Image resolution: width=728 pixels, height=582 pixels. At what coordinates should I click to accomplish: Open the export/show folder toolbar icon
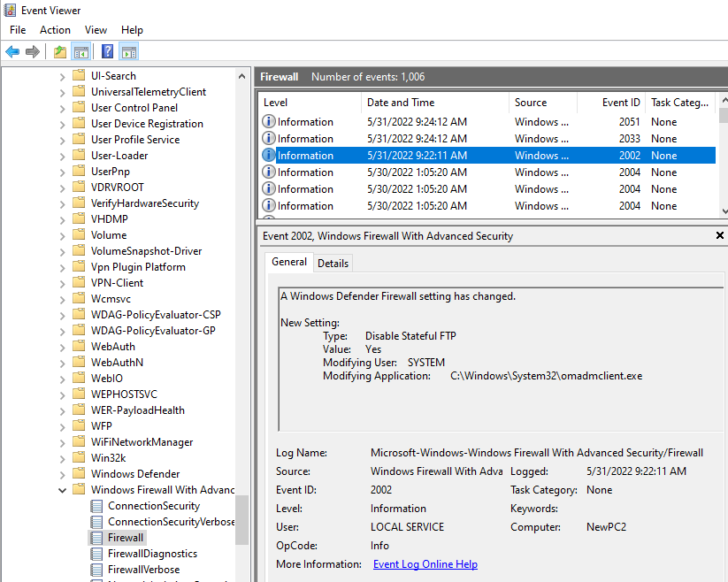click(x=59, y=50)
